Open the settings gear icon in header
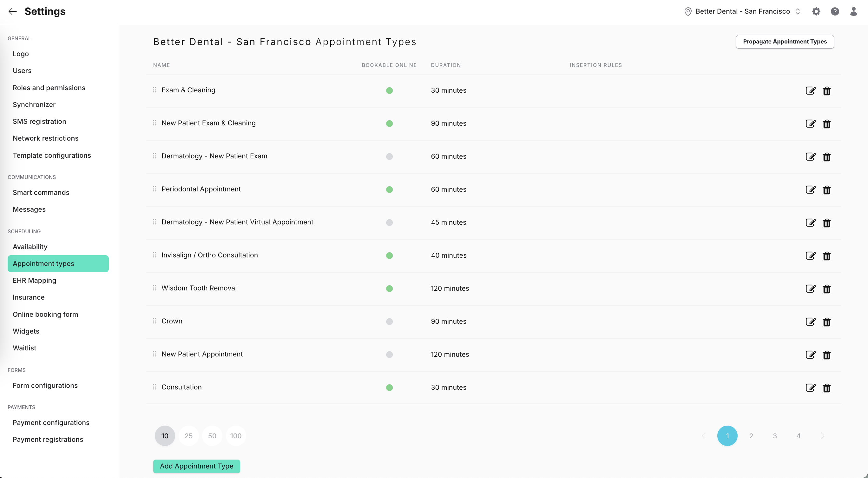868x478 pixels. pyautogui.click(x=816, y=11)
